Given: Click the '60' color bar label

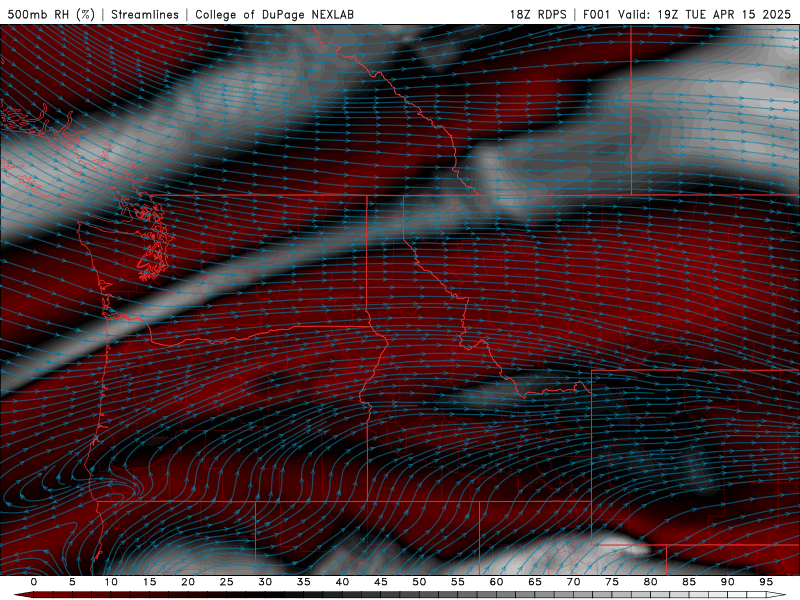Looking at the screenshot, I should click(x=496, y=582).
